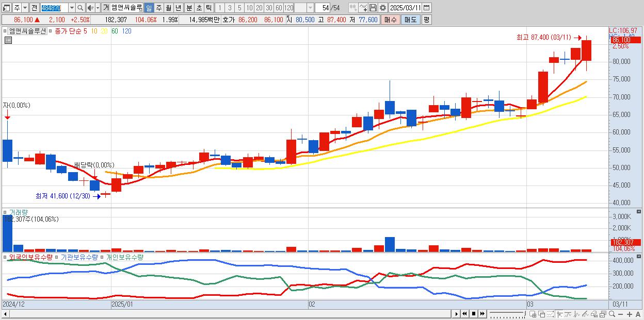Click the 엠앤씨솔루션 stock name label
Viewport: 644px width, 320px height.
(x=27, y=31)
